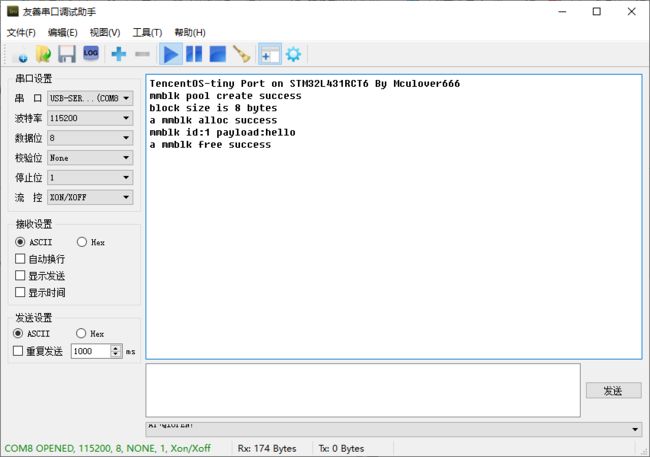Start serial communication with the play icon
Screen dimensions: 650x457
point(171,54)
